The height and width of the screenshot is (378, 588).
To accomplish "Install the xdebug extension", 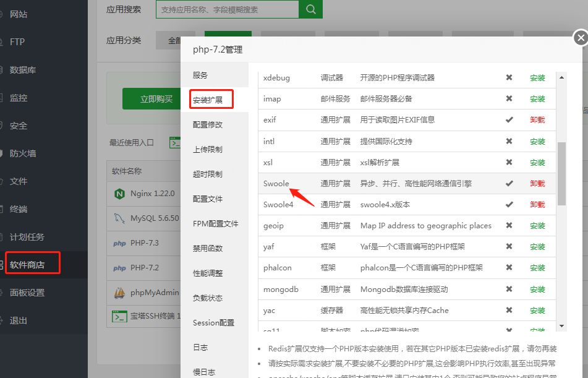I will [x=537, y=78].
